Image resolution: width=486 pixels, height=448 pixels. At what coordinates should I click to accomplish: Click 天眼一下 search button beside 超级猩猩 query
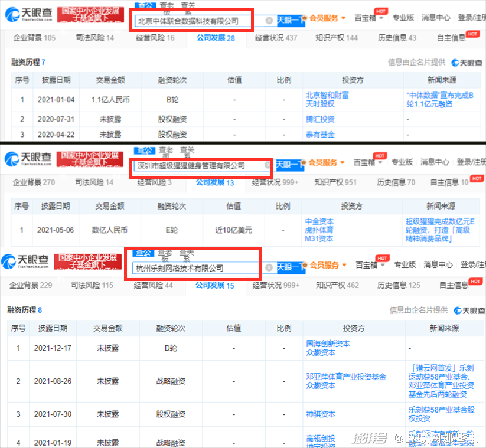pyautogui.click(x=289, y=165)
